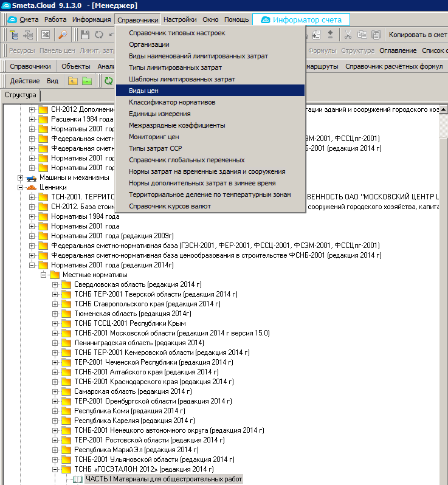The width and height of the screenshot is (448, 485).
Task: Expand Республика Карелия (редакция 2014 г)
Action: point(55,421)
